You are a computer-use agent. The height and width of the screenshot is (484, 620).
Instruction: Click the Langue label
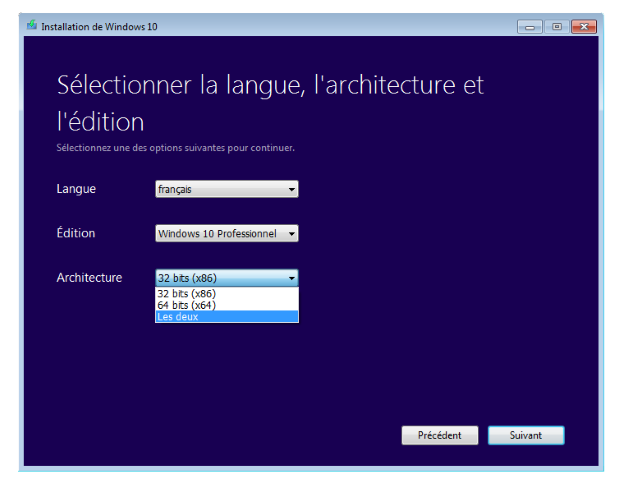coord(76,189)
